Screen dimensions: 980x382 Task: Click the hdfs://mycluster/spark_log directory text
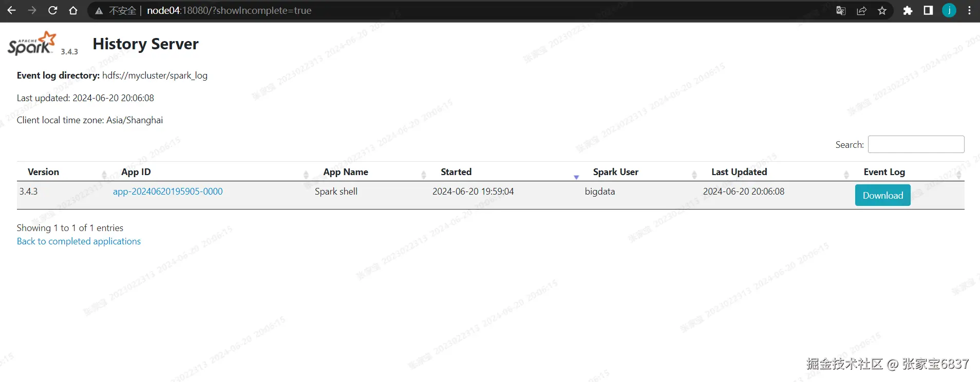pos(155,75)
